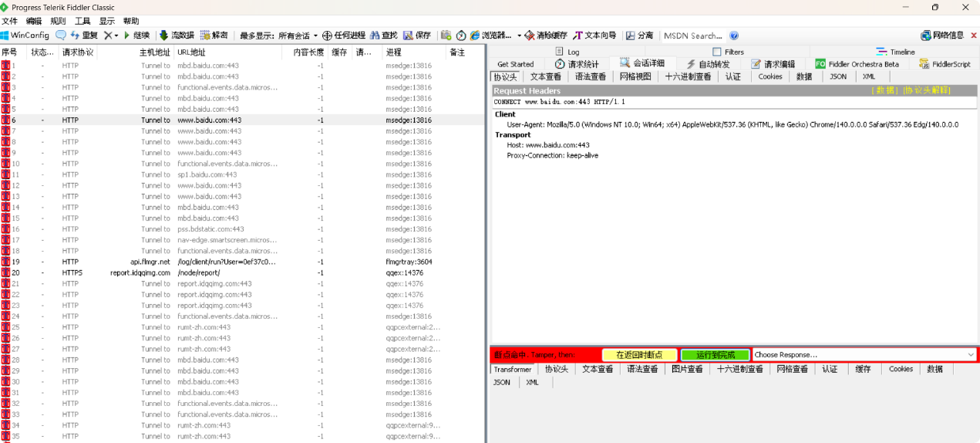
Task: Click the 重复 replay toolbar button
Action: [x=85, y=36]
